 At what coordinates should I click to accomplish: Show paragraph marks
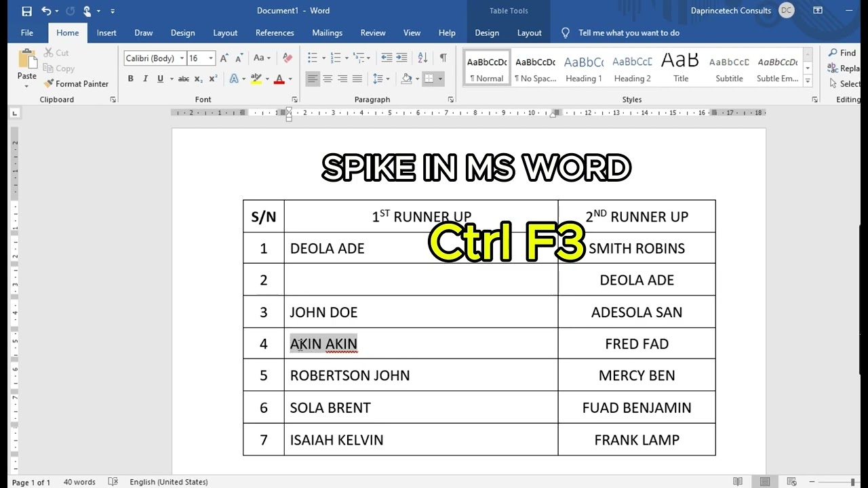(443, 58)
